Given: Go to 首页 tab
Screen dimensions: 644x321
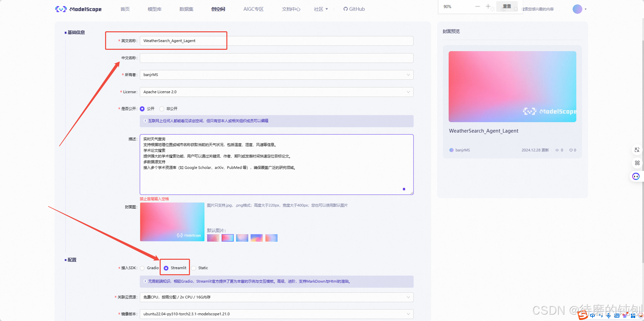Looking at the screenshot, I should [125, 9].
